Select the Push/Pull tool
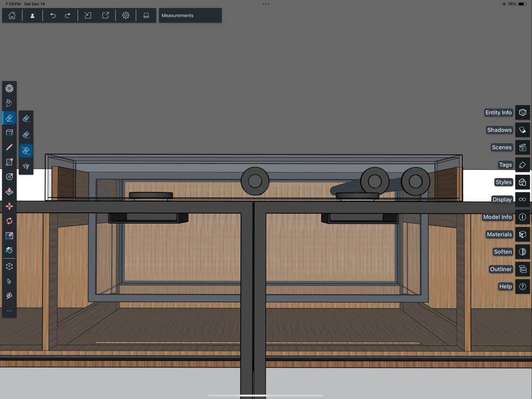 point(9,192)
